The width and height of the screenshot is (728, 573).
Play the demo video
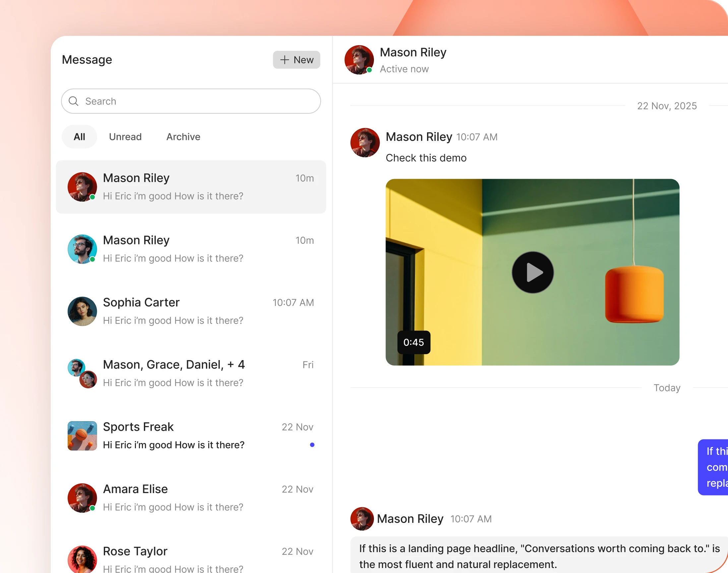tap(532, 272)
